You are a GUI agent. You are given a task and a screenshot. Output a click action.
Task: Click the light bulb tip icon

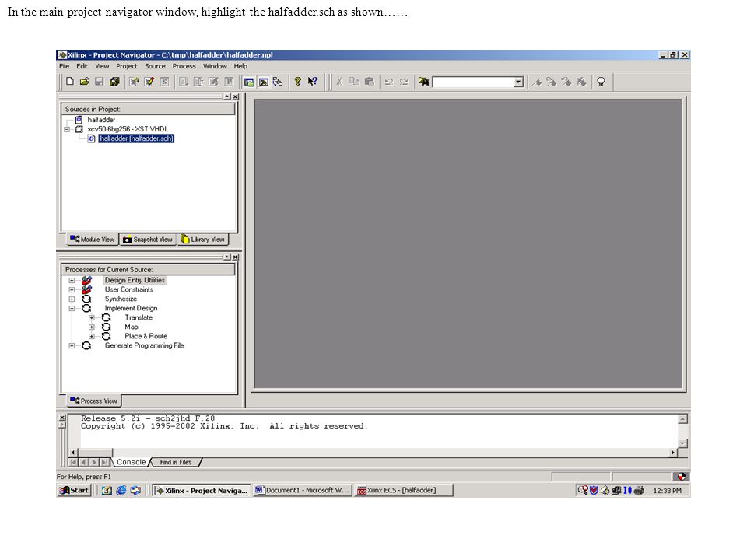tap(601, 82)
